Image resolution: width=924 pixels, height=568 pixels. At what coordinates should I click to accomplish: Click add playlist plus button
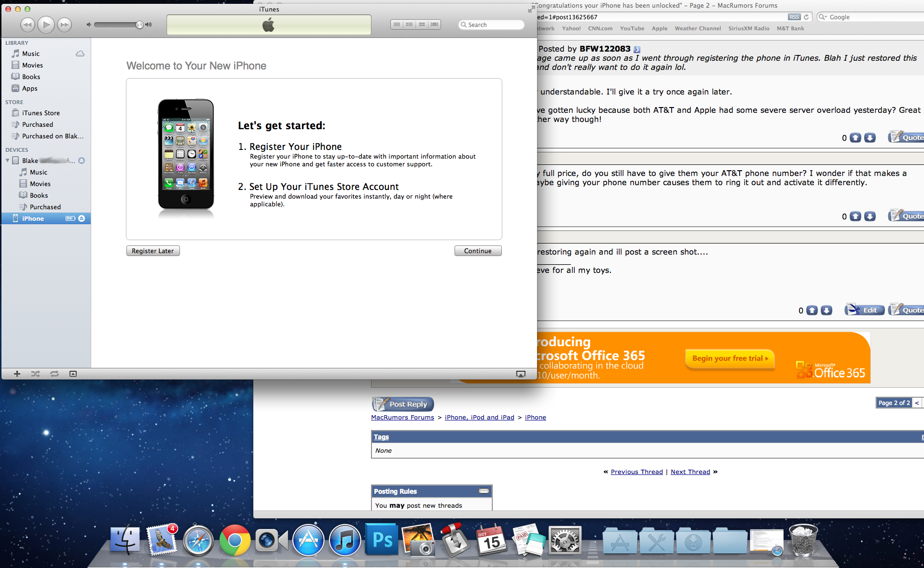(17, 374)
